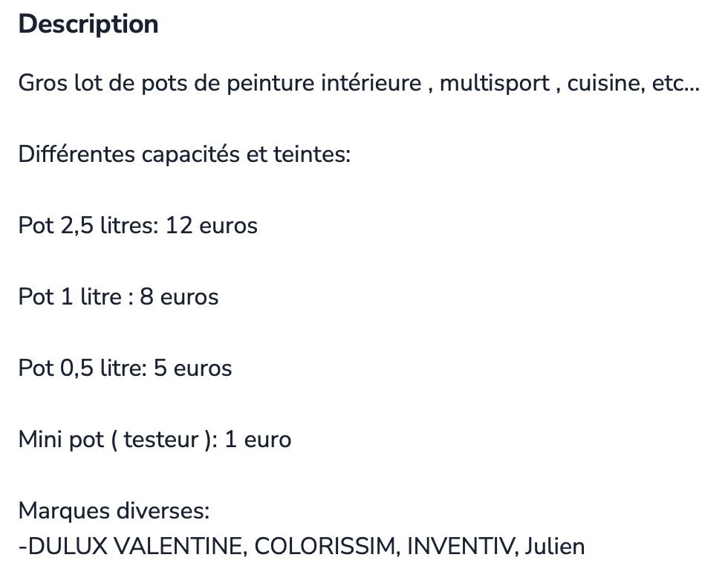Click the 'INVENTIV' brand name

[461, 546]
